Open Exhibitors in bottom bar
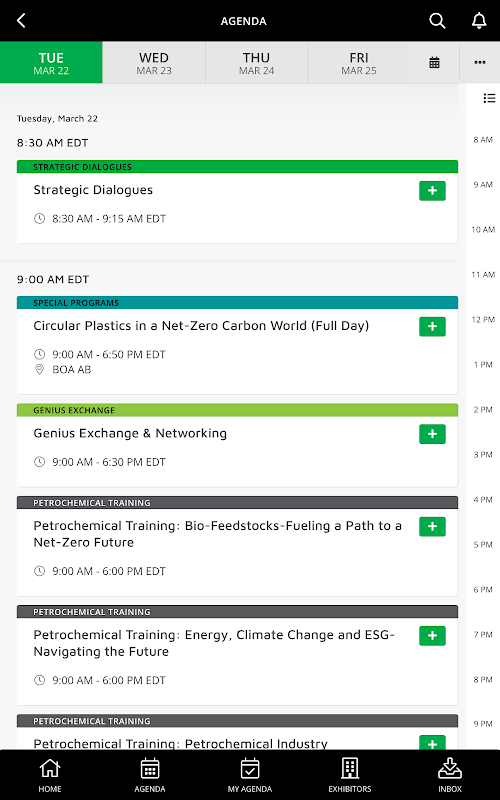 [350, 774]
